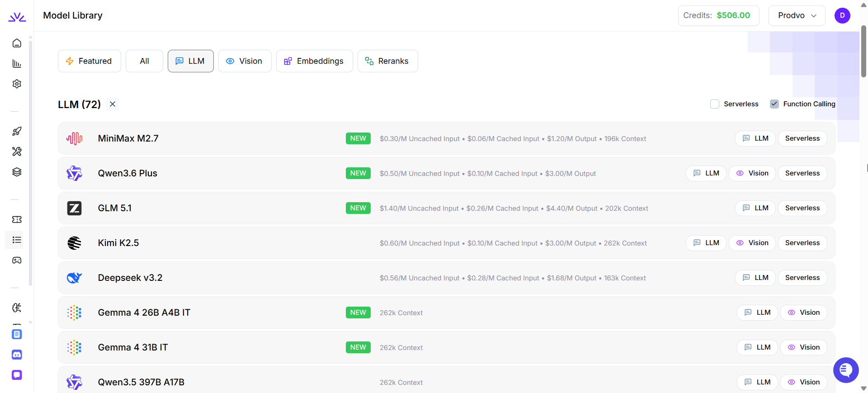Open the MiniMax M2.7 model

pos(128,138)
